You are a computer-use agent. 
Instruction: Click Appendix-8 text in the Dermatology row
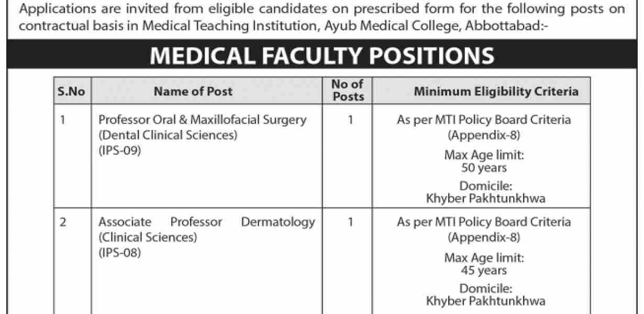click(x=484, y=237)
